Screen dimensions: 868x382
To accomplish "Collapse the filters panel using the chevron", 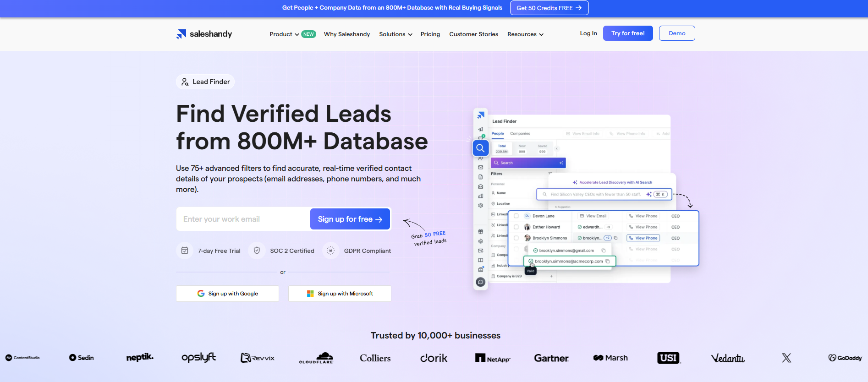I will point(557,148).
